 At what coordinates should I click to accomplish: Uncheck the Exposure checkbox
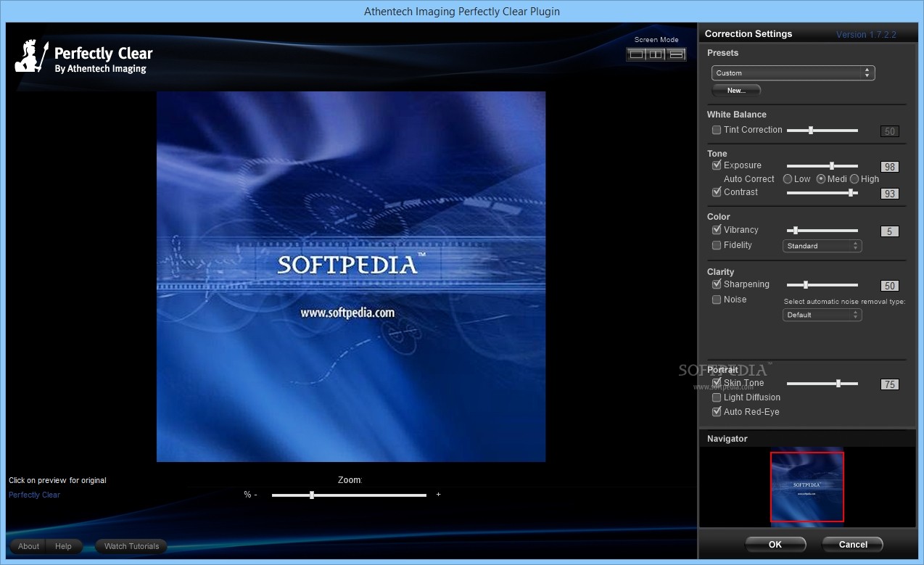(x=717, y=165)
